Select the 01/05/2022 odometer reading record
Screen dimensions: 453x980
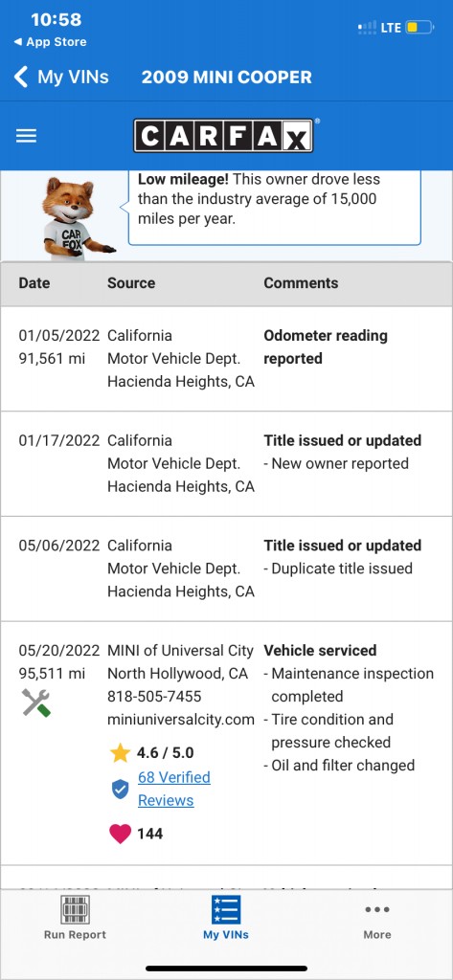click(x=226, y=359)
